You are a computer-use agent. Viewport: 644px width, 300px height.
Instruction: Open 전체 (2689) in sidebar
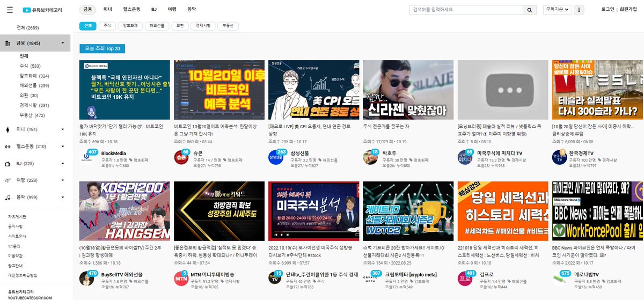[x=28, y=27]
